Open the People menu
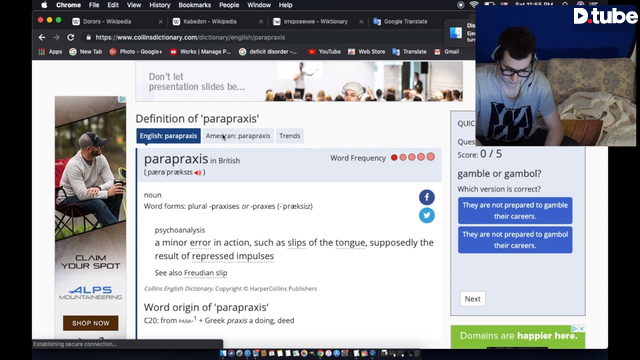This screenshot has width=640, height=360. pos(229,5)
